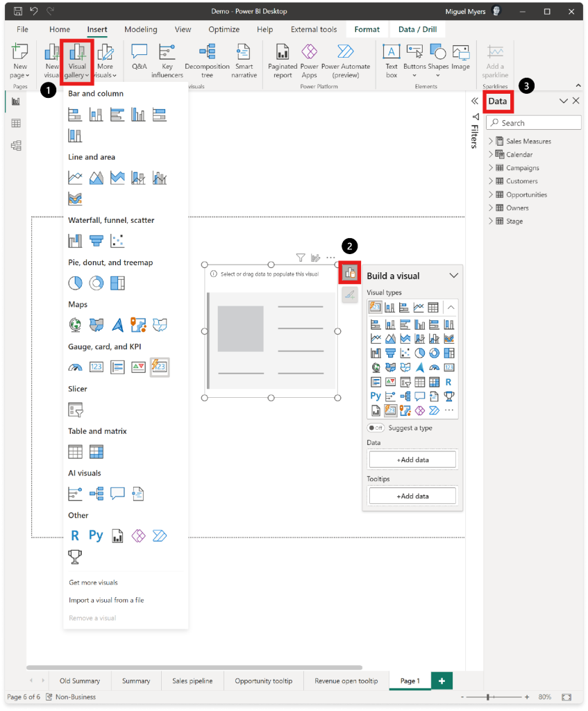The height and width of the screenshot is (711, 588).
Task: Click +Add data under Tooltips
Action: click(412, 496)
